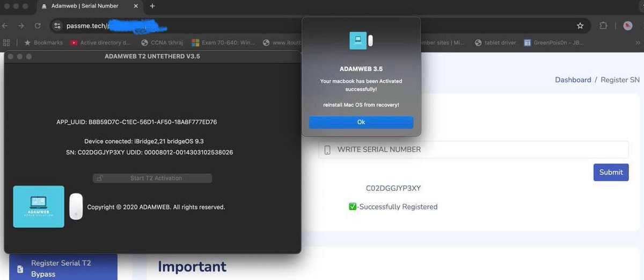Image resolution: width=644 pixels, height=280 pixels.
Task: Click the Register SN breadcrumb text
Action: coord(620,80)
